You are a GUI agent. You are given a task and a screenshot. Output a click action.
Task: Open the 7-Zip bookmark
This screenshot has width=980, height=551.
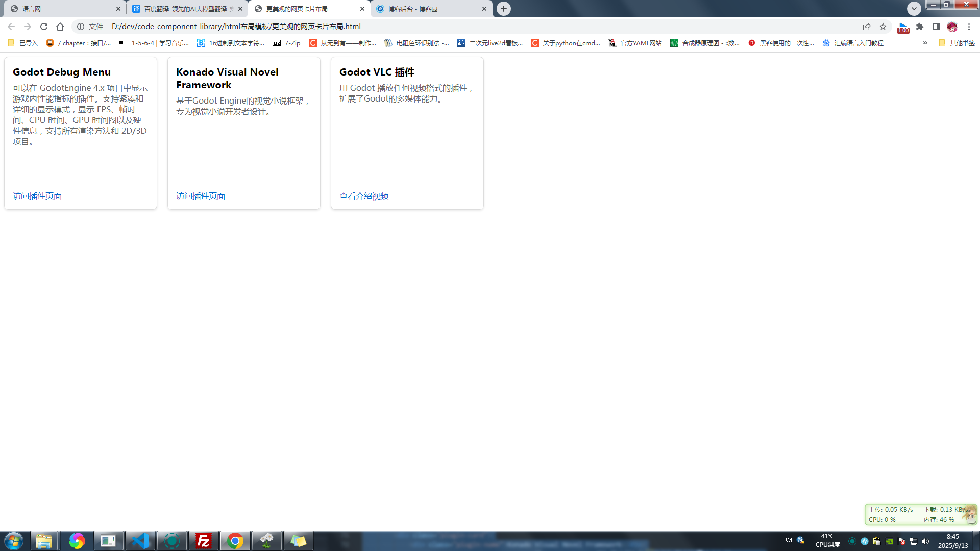click(x=287, y=43)
